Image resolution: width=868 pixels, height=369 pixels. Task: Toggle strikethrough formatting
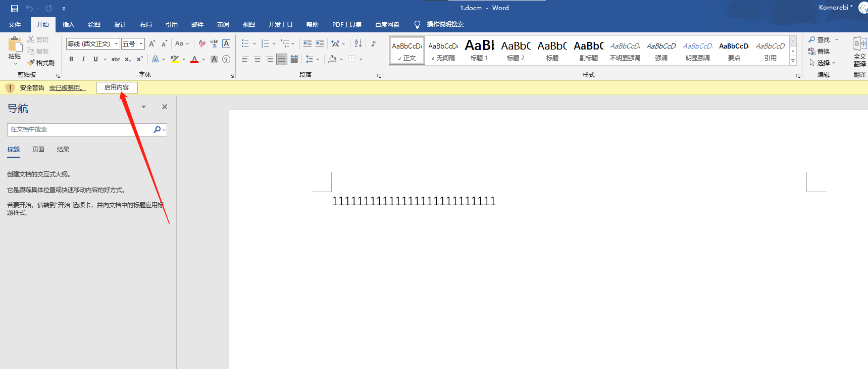coord(116,59)
